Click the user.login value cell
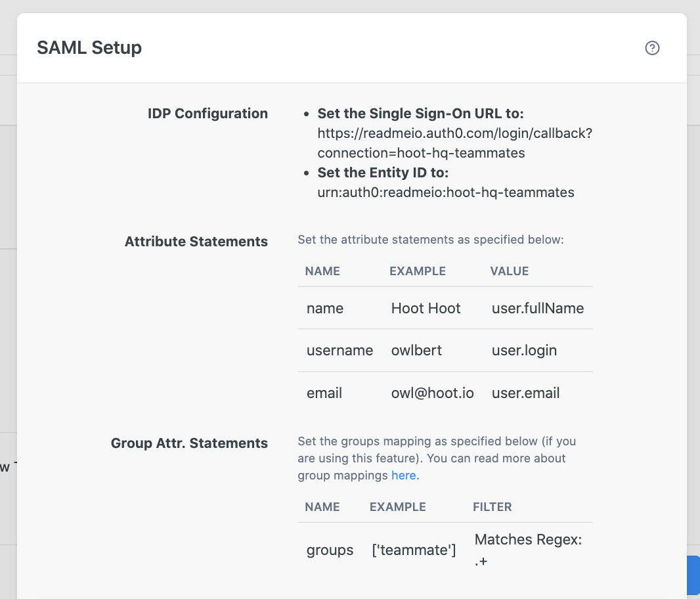The image size is (700, 599). pyautogui.click(x=524, y=351)
